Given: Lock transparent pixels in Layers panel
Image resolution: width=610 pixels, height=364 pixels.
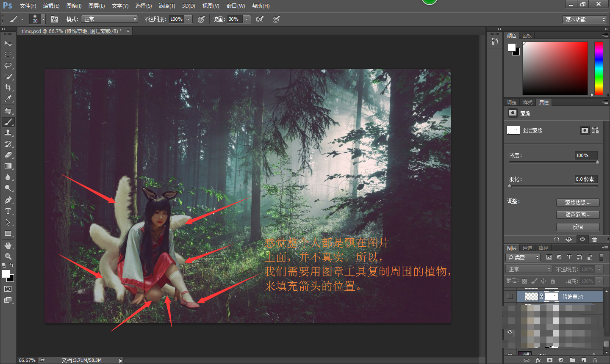Looking at the screenshot, I should click(524, 281).
